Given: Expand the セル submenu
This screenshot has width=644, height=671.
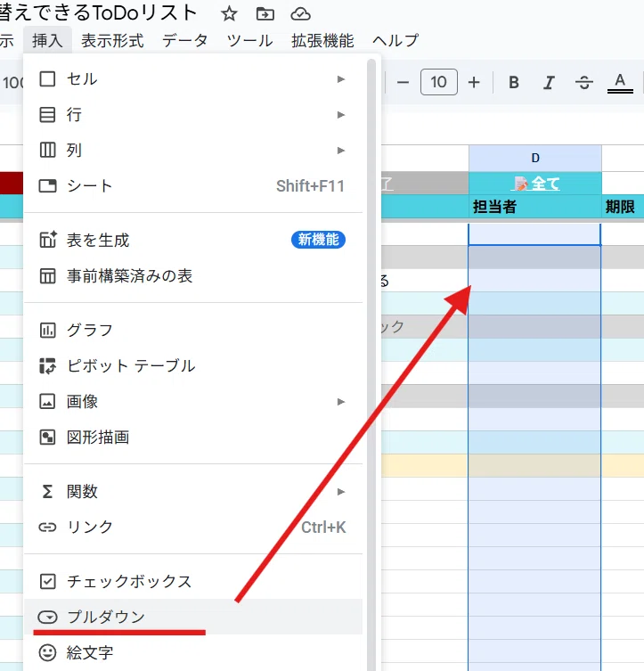Looking at the screenshot, I should (x=193, y=79).
